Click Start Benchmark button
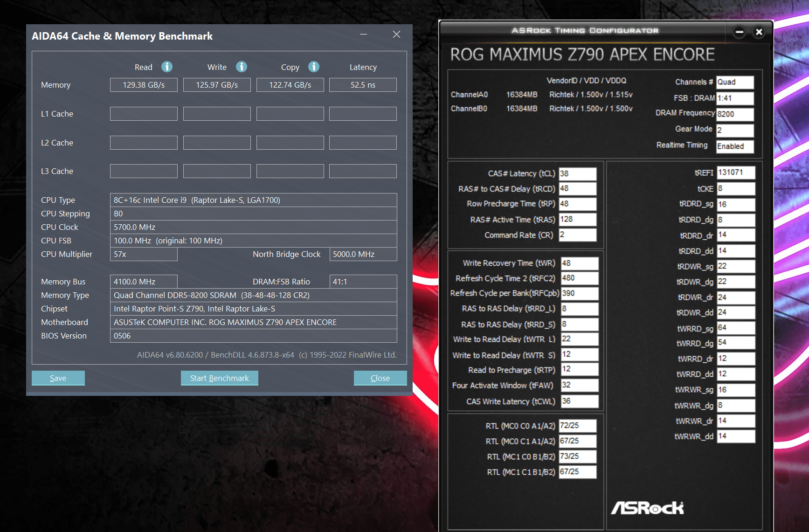This screenshot has width=809, height=532. (219, 378)
